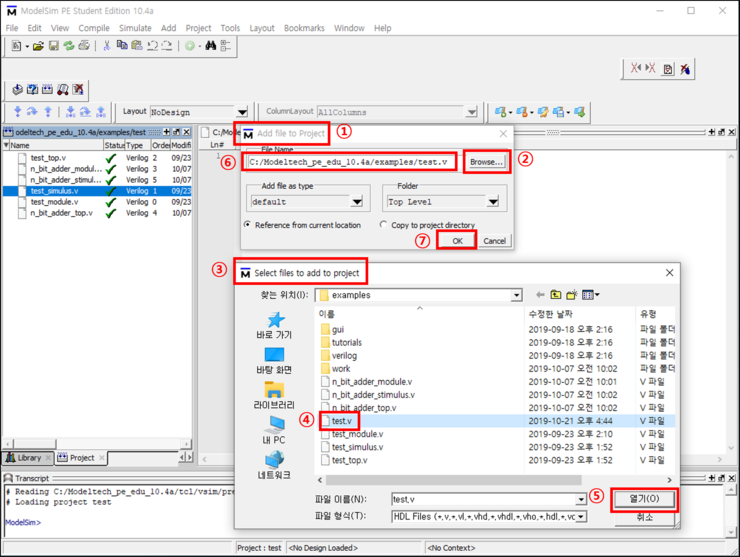Open the HDL Files type dropdown
Screen dimensions: 740x557
[581, 517]
